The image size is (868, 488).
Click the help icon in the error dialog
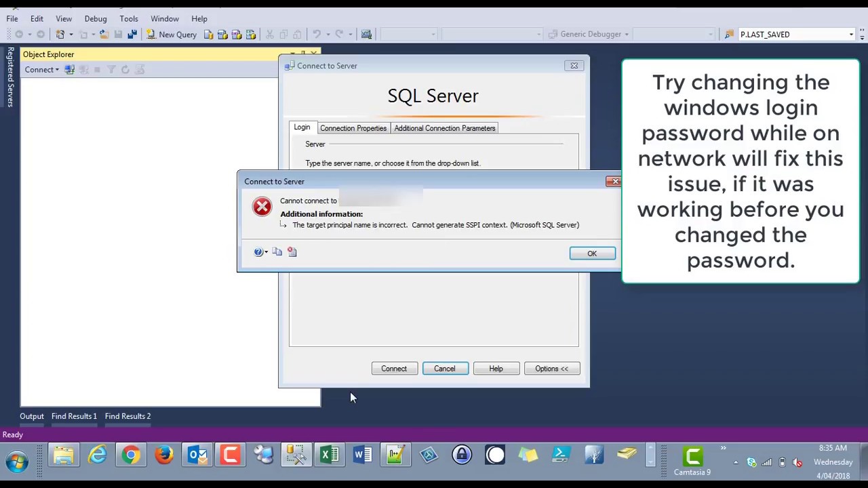[x=258, y=252]
